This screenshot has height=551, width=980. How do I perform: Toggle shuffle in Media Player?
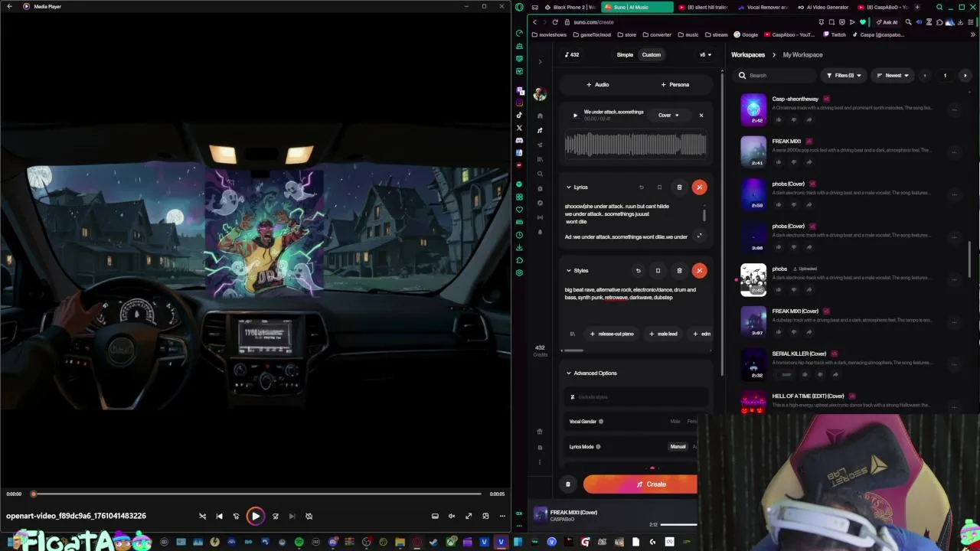pos(202,516)
